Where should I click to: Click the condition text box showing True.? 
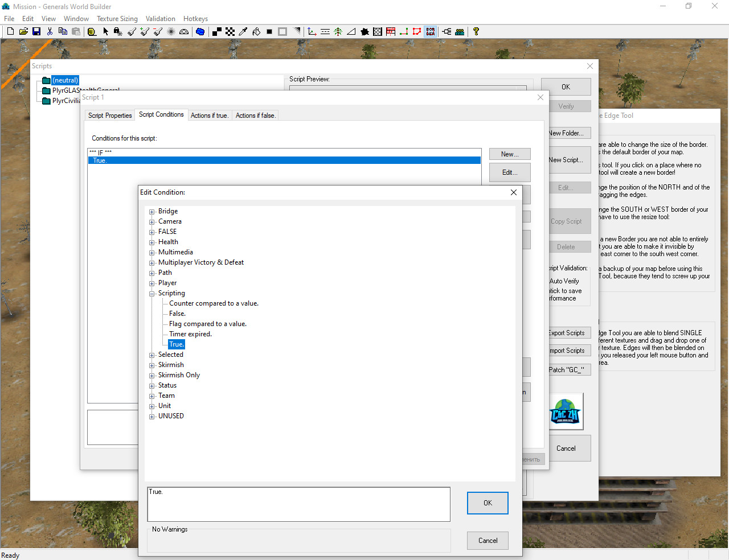point(298,504)
